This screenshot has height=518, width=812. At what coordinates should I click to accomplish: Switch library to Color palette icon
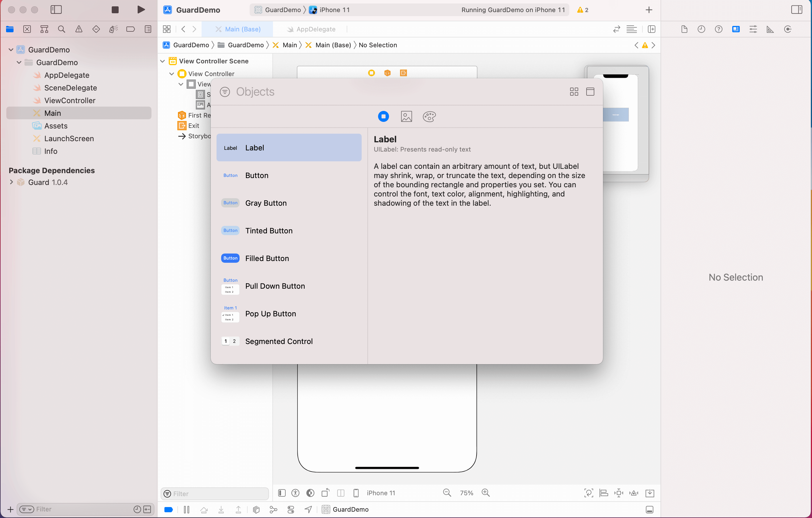point(429,116)
